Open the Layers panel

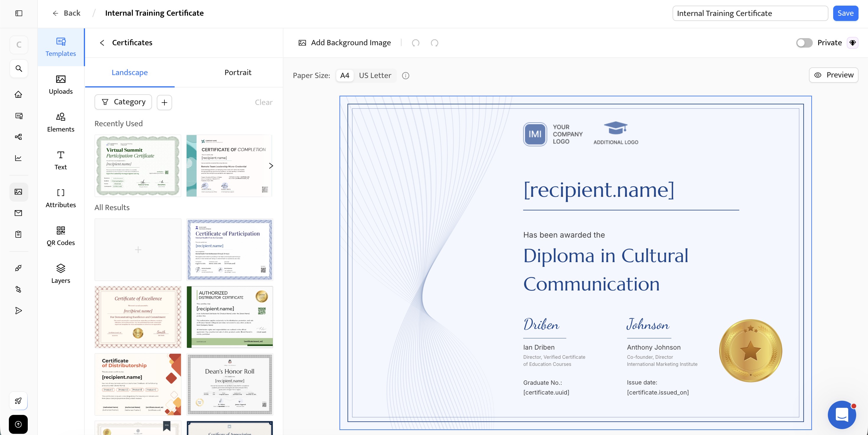point(61,274)
